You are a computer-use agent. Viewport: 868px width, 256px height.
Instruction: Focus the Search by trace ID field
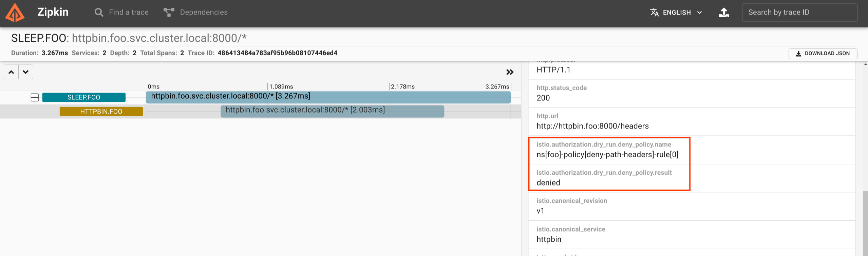(799, 13)
